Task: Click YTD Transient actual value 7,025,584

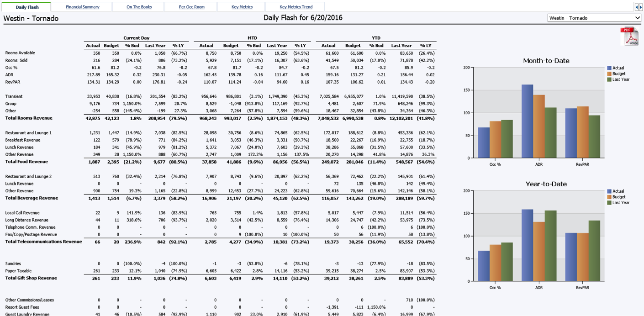Action: [x=329, y=96]
